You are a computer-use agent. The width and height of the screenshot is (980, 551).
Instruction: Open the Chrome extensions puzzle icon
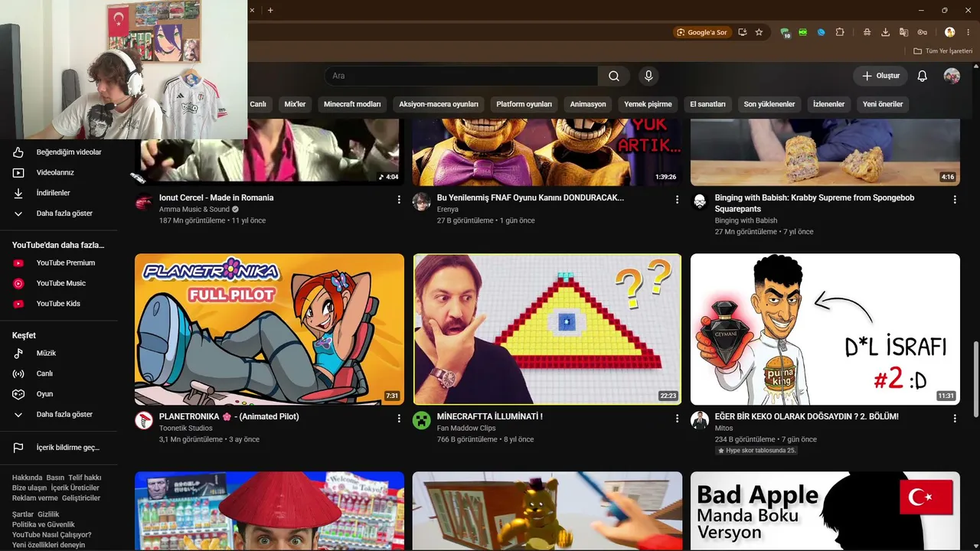(x=840, y=32)
